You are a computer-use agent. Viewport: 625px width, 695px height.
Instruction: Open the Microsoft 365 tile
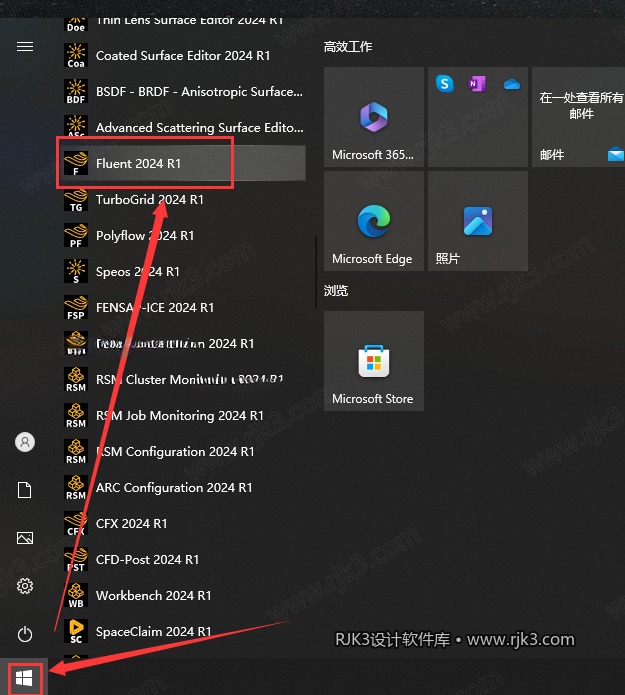(374, 117)
